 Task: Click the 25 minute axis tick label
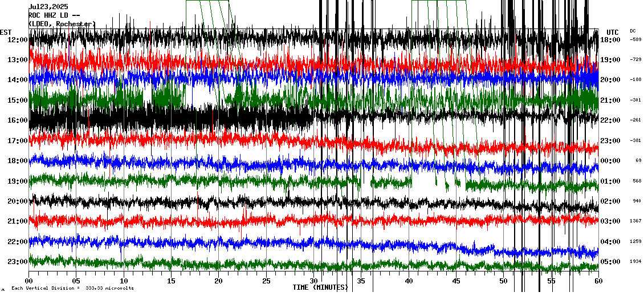pyautogui.click(x=266, y=281)
